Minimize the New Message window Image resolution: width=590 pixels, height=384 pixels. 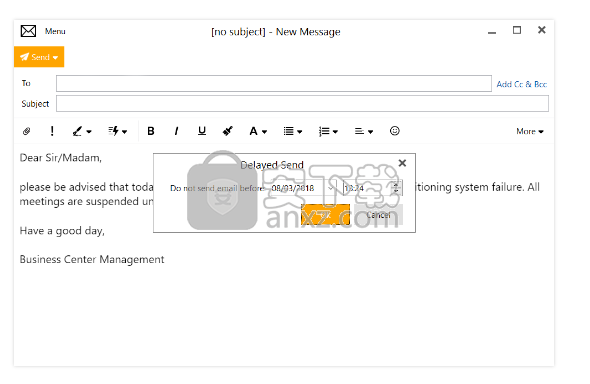(x=492, y=32)
